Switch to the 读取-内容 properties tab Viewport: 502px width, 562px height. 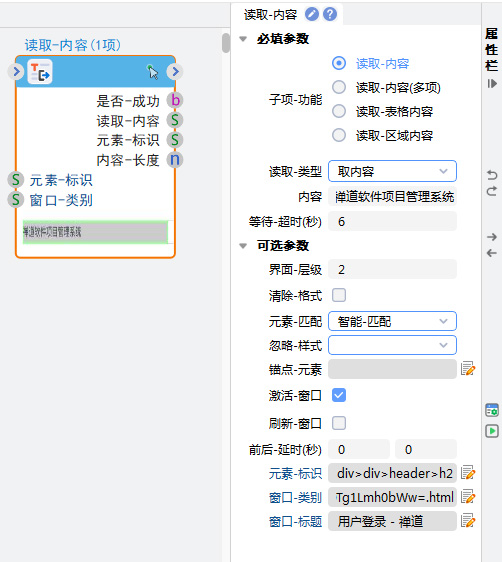pos(271,15)
